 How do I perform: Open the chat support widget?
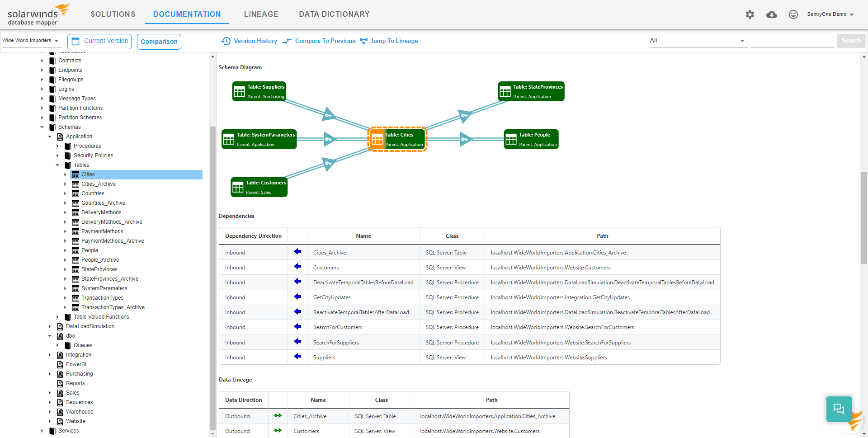[x=839, y=409]
